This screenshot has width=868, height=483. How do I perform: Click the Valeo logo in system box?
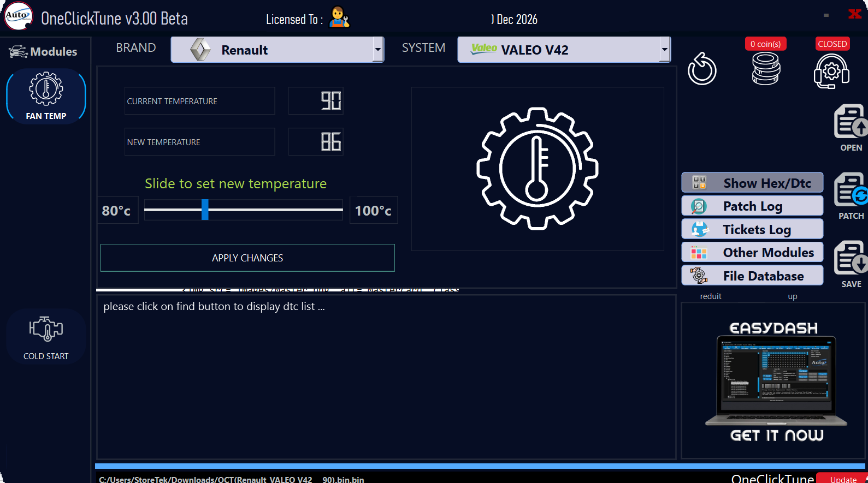pyautogui.click(x=484, y=48)
